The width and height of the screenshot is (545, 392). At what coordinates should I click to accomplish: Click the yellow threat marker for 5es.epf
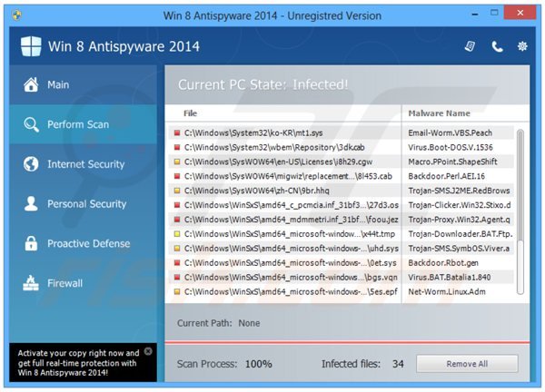[177, 291]
